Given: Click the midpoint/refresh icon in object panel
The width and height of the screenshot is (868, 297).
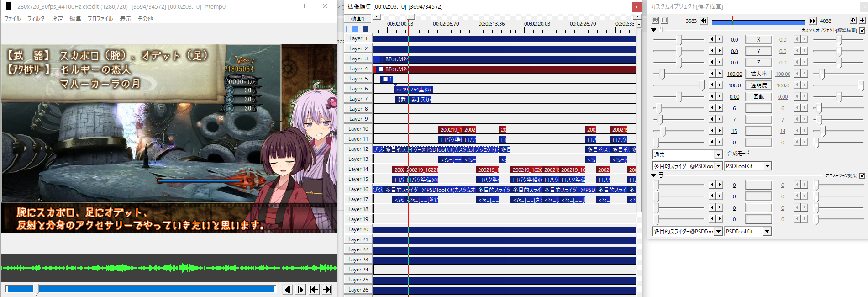Looking at the screenshot, I should 853,21.
